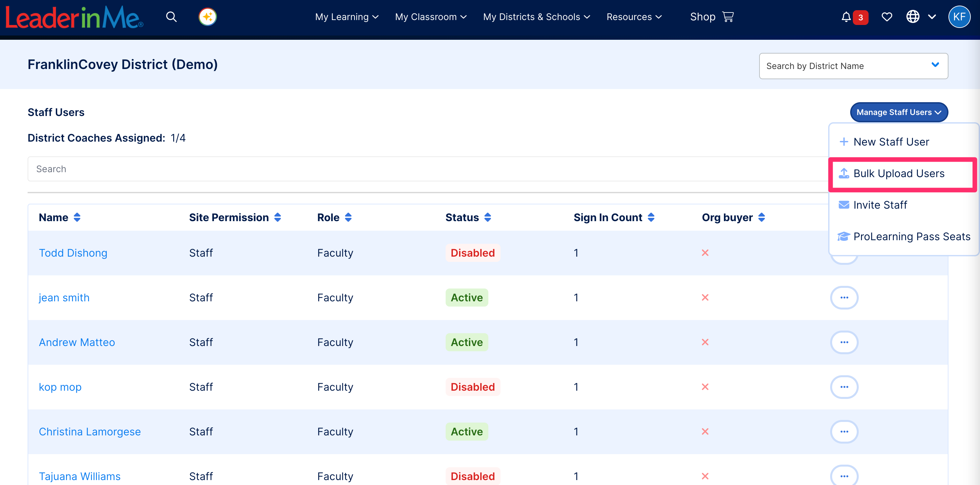Expand Resources menu
The height and width of the screenshot is (485, 980).
tap(634, 17)
